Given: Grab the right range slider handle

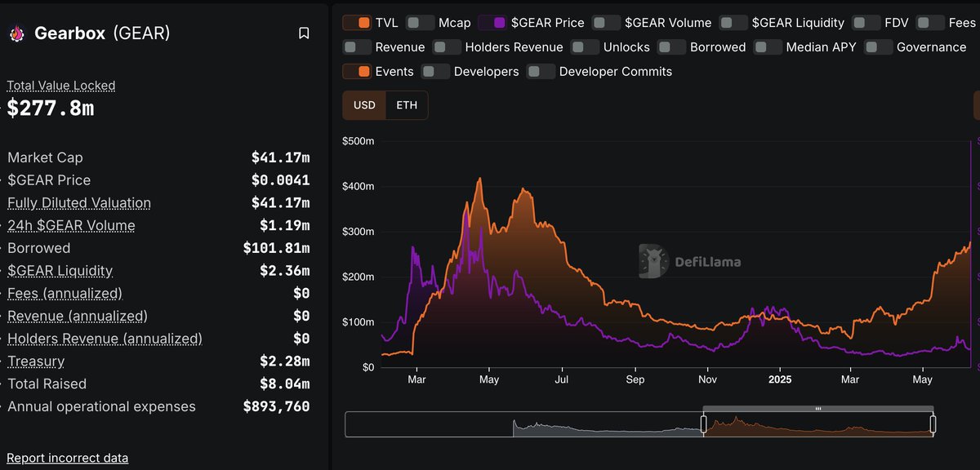Looking at the screenshot, I should [x=933, y=424].
